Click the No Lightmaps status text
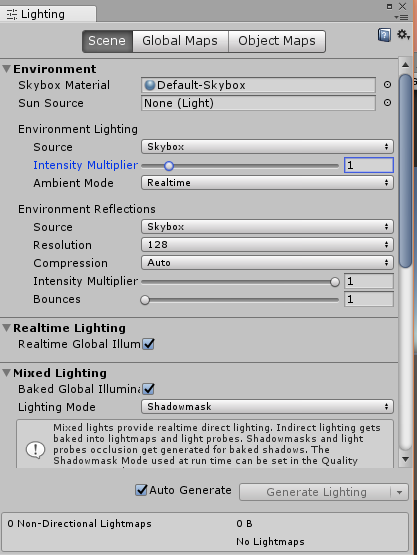 (x=270, y=542)
